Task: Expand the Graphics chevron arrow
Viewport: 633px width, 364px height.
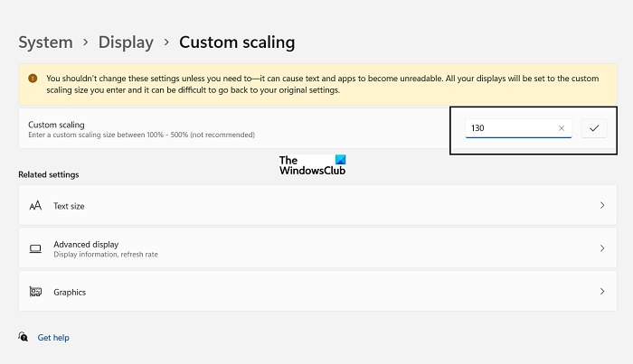Action: 602,292
